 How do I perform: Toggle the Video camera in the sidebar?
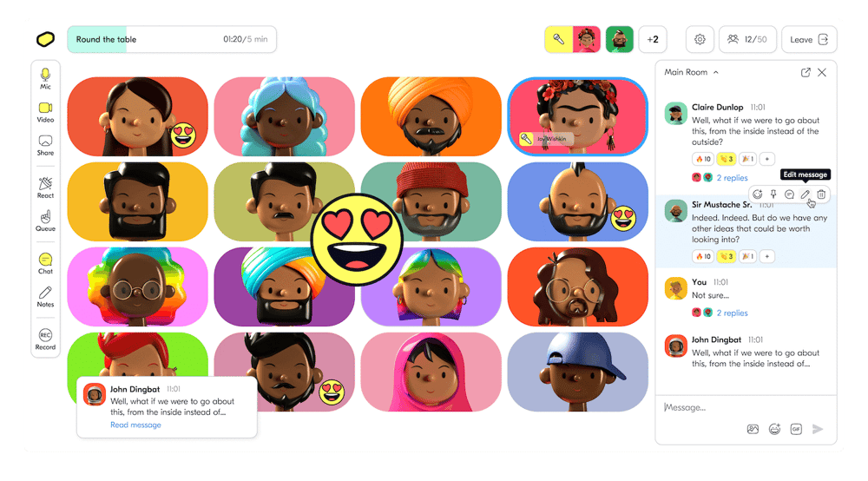pos(45,112)
